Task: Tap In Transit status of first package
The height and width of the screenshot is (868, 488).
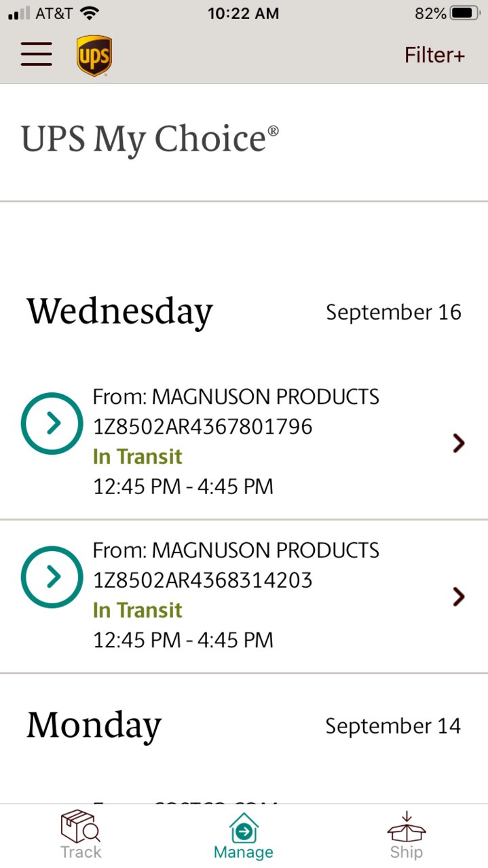Action: pos(138,457)
